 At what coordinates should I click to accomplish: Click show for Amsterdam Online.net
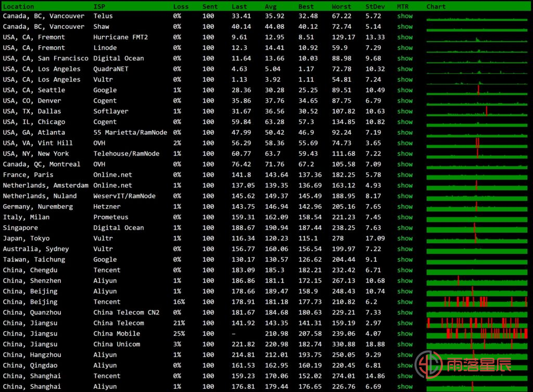[x=405, y=185]
